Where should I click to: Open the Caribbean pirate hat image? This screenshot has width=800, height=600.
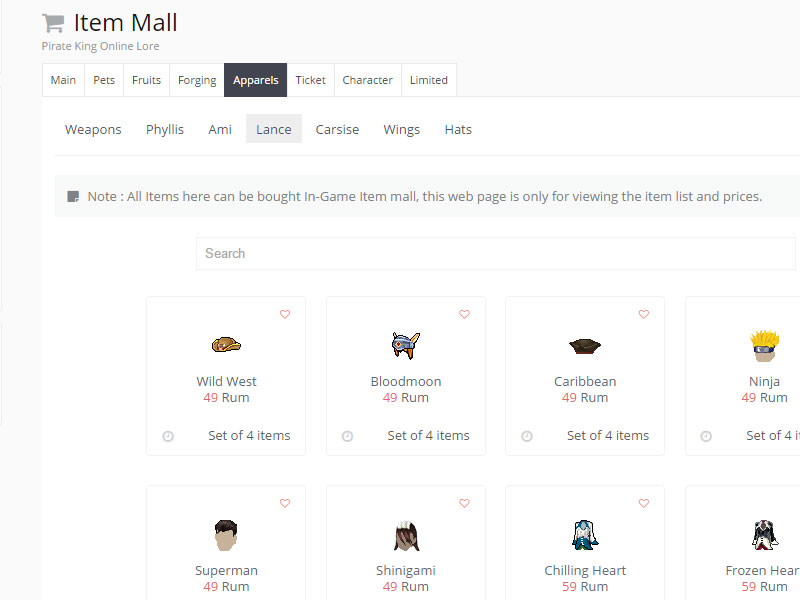[x=585, y=346]
